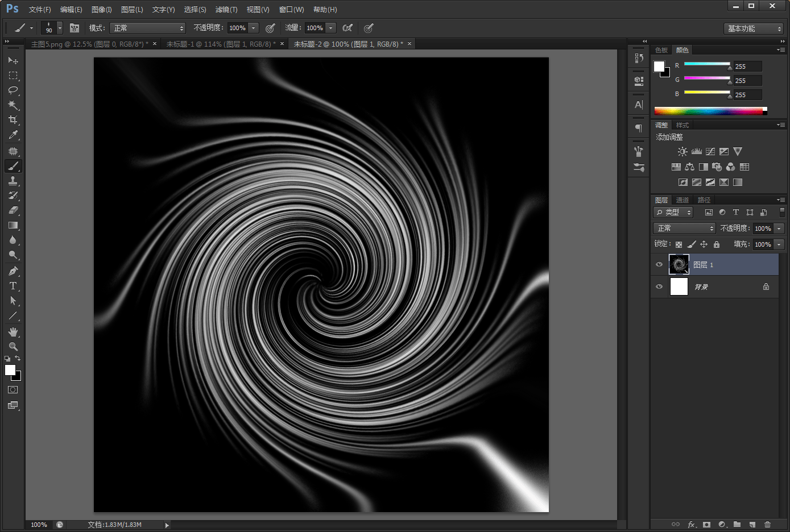Select the Move tool
The image size is (790, 532).
pos(13,60)
